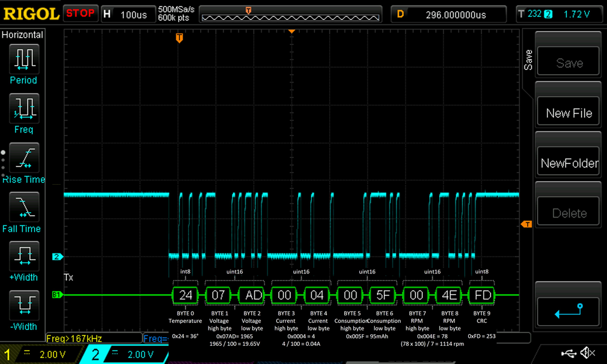The width and height of the screenshot is (607, 364).
Task: Click the BYTE 9 CRC annotation
Action: (482, 317)
